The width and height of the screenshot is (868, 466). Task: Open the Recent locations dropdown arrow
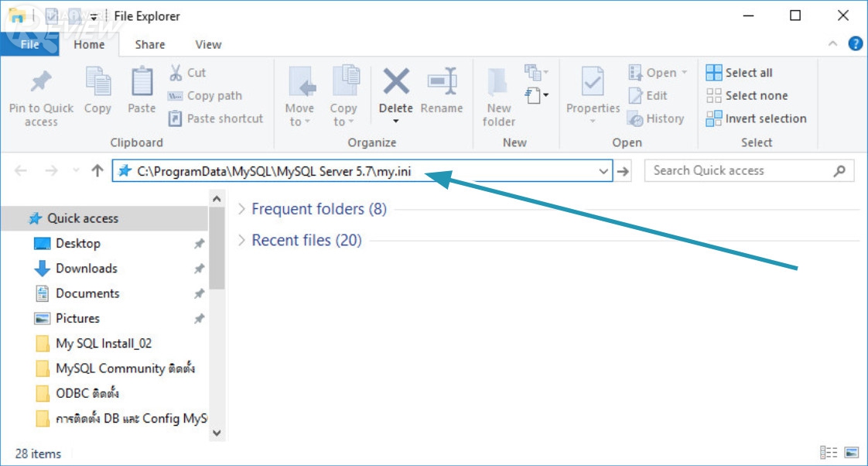tap(76, 170)
